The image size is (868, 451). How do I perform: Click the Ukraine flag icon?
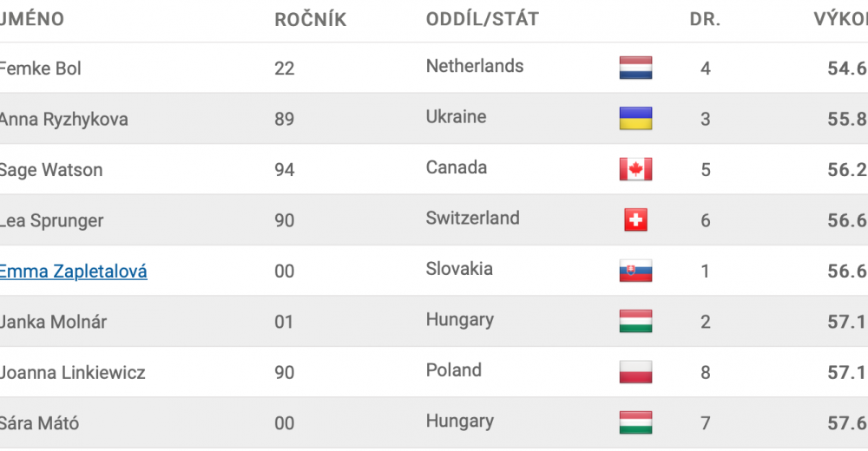(x=635, y=119)
